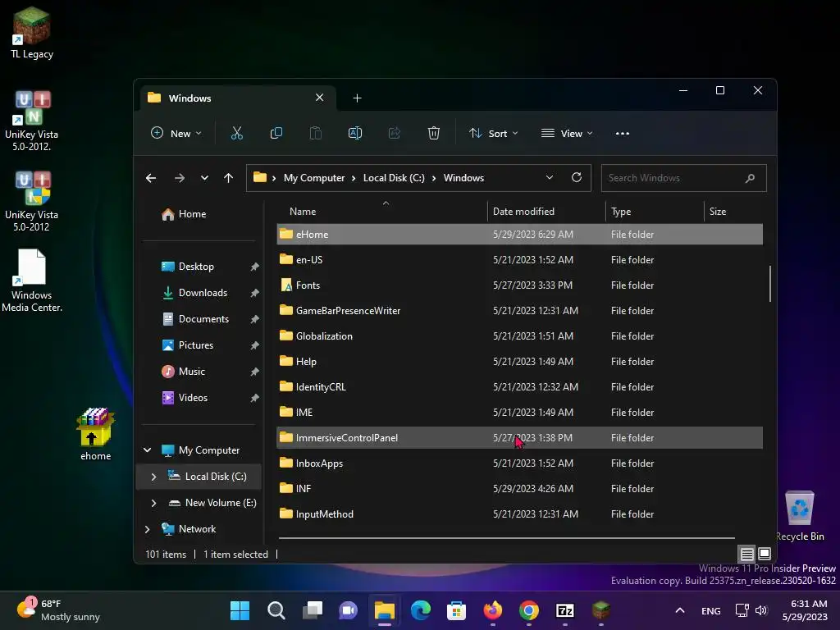Open Google Chrome from taskbar
This screenshot has height=630, width=840.
pos(529,610)
